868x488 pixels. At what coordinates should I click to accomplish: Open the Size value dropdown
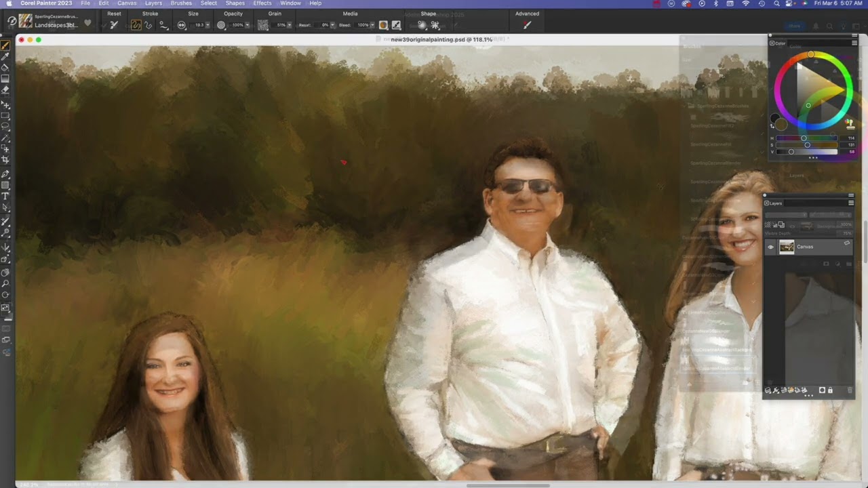208,25
